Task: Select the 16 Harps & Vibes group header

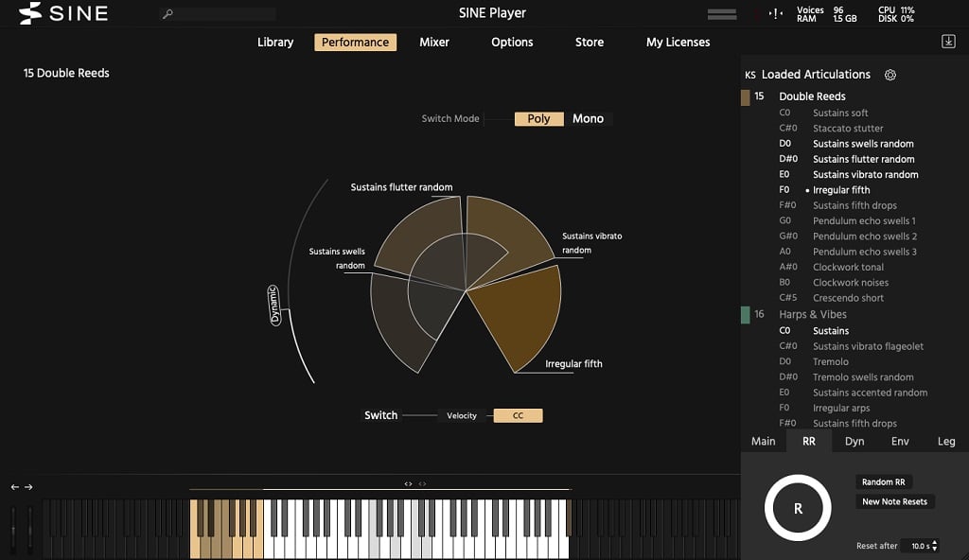Action: point(813,315)
